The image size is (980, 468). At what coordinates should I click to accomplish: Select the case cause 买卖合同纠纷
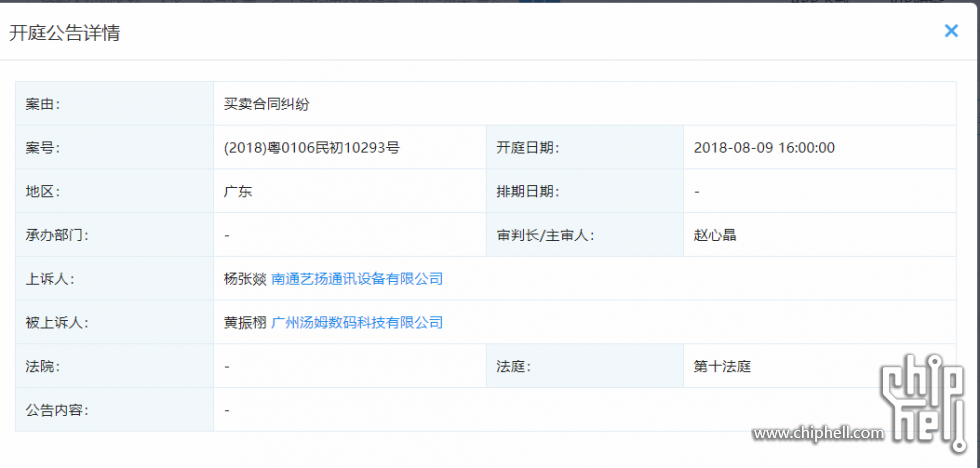tap(266, 104)
